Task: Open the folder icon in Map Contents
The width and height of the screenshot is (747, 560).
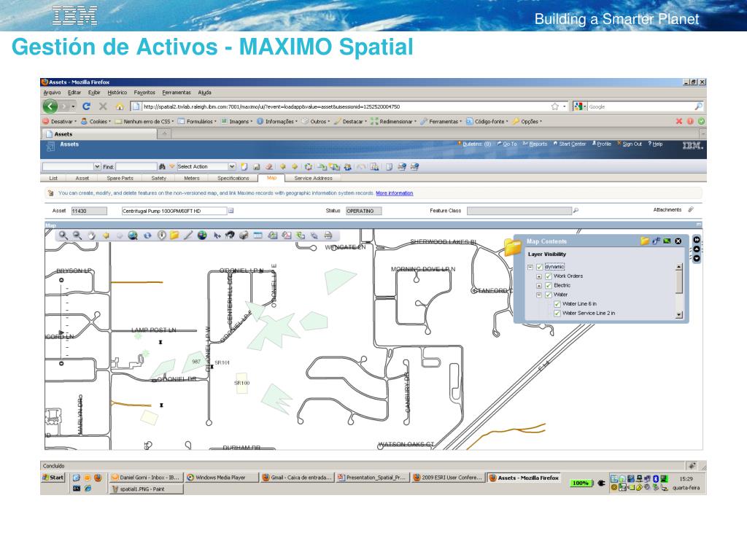Action: point(645,241)
